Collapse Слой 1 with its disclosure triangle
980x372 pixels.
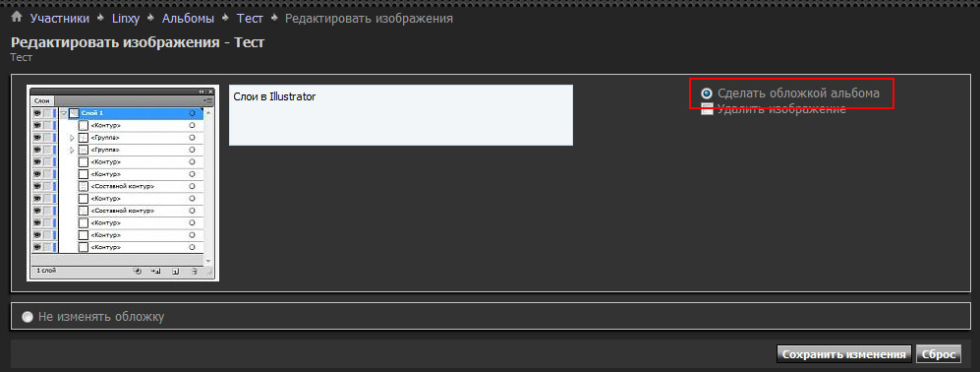[64, 113]
